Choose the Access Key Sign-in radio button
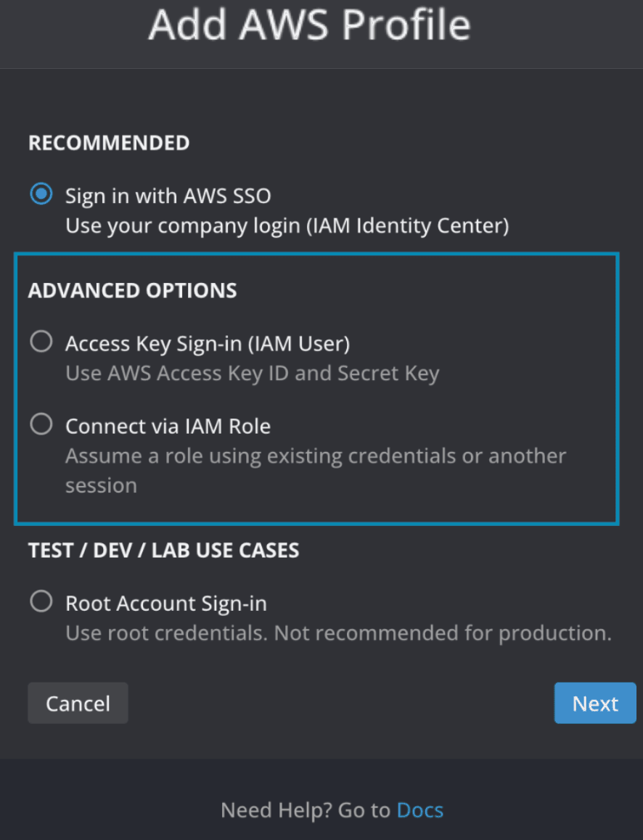643x840 pixels. click(x=41, y=342)
